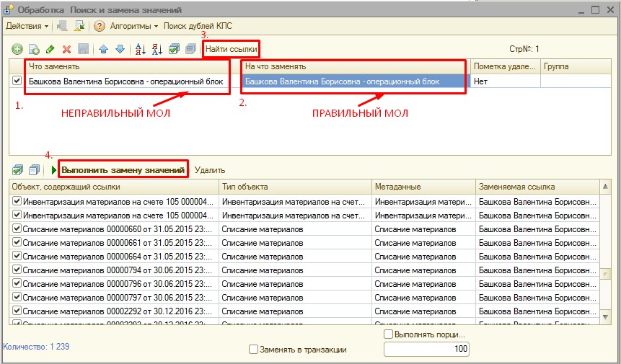Click the pencil Edit row icon
Image resolution: width=621 pixels, height=364 pixels.
[50, 49]
